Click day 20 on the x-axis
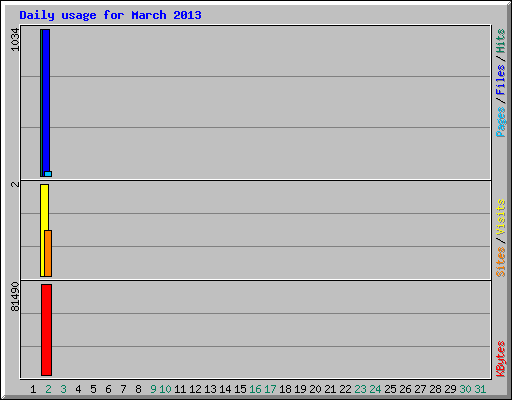This screenshot has height=400, width=512. tap(315, 389)
